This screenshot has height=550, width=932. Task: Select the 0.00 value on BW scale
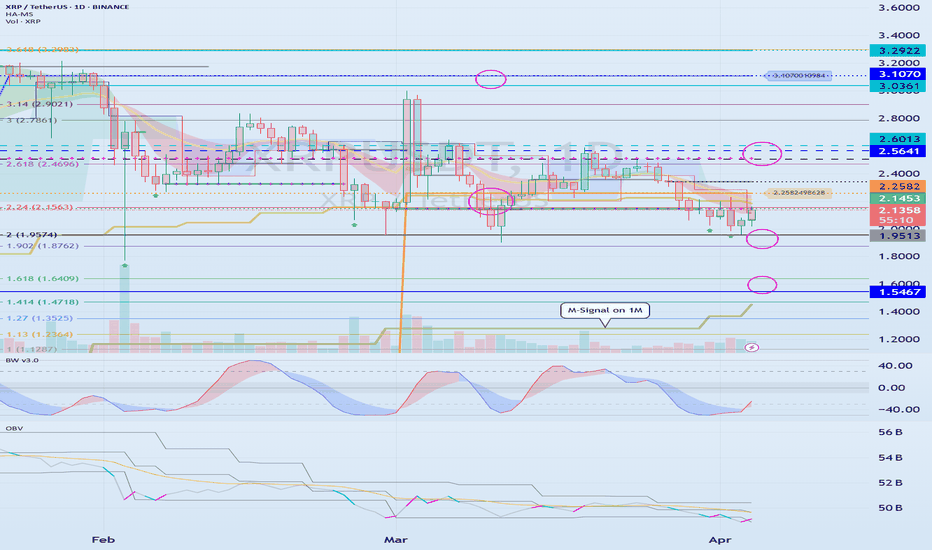pyautogui.click(x=892, y=387)
